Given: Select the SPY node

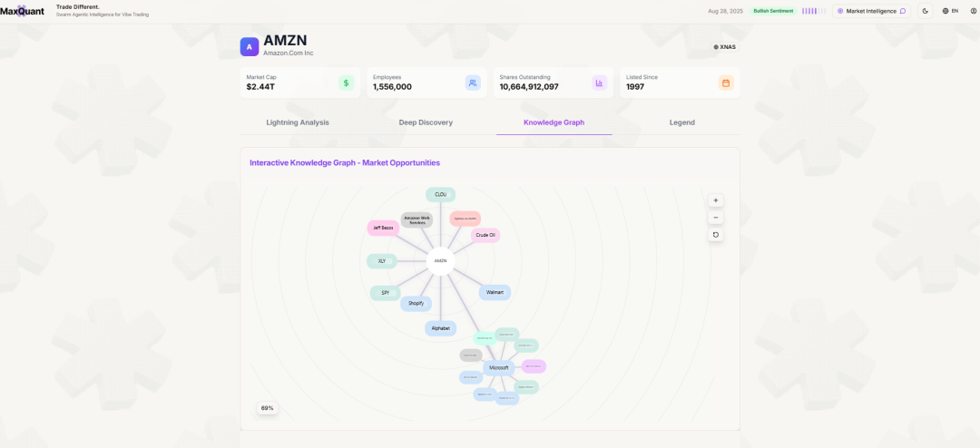Looking at the screenshot, I should [385, 293].
